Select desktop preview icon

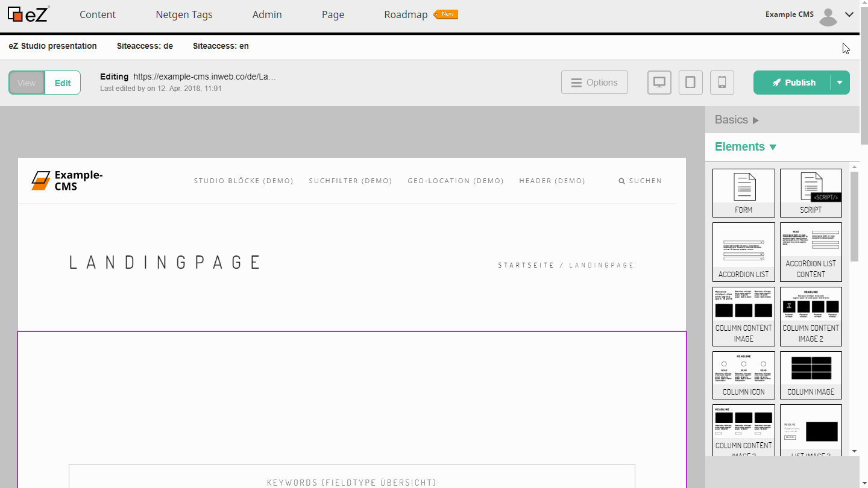[659, 83]
